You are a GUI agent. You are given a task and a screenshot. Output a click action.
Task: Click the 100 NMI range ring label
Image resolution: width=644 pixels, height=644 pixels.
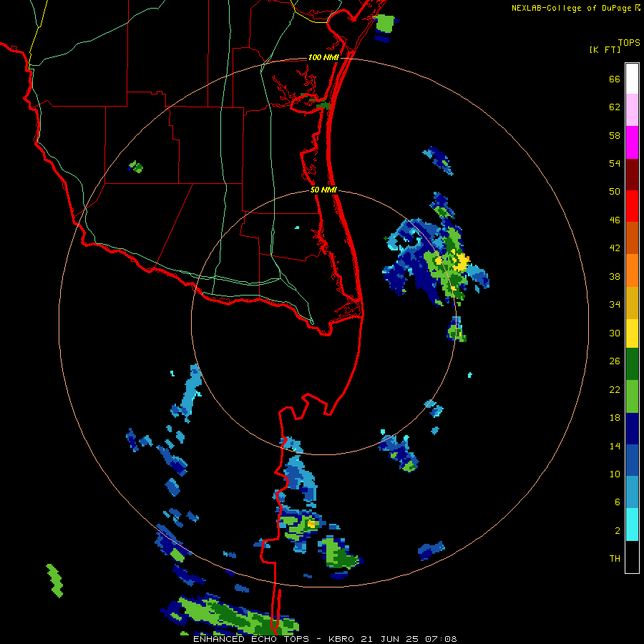(323, 57)
